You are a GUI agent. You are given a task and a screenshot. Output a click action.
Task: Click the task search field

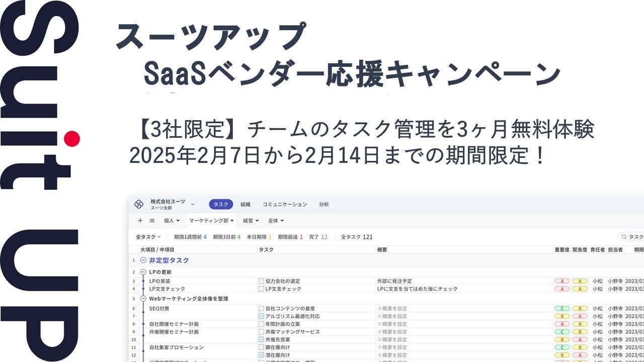[x=631, y=237]
